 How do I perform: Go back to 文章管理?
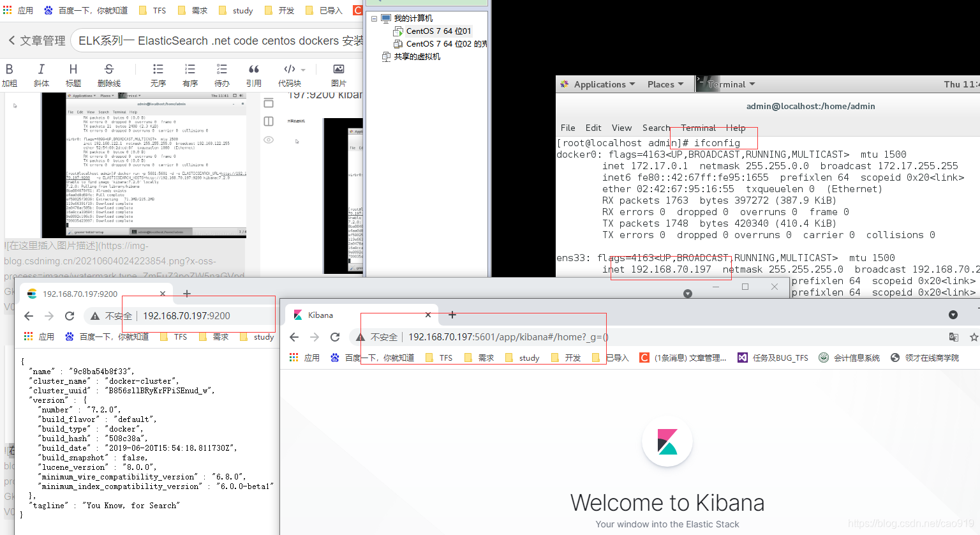(37, 40)
